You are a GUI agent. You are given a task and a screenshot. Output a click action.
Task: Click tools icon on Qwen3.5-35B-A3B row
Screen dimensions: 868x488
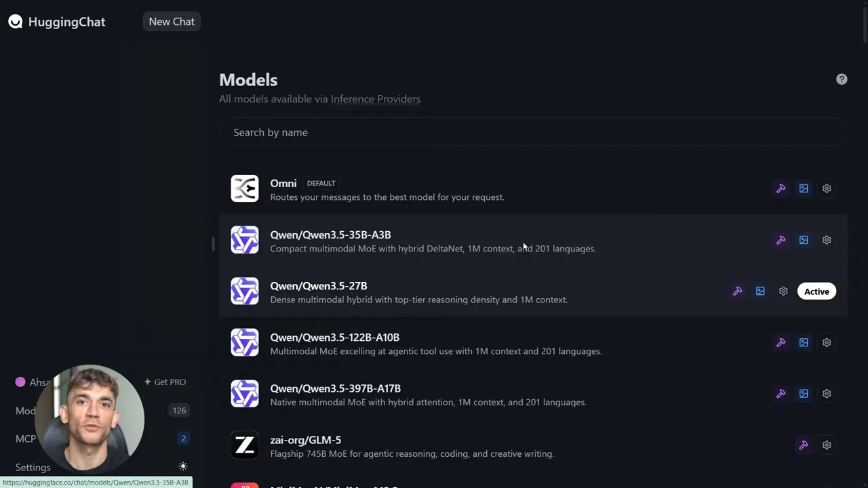pos(781,240)
